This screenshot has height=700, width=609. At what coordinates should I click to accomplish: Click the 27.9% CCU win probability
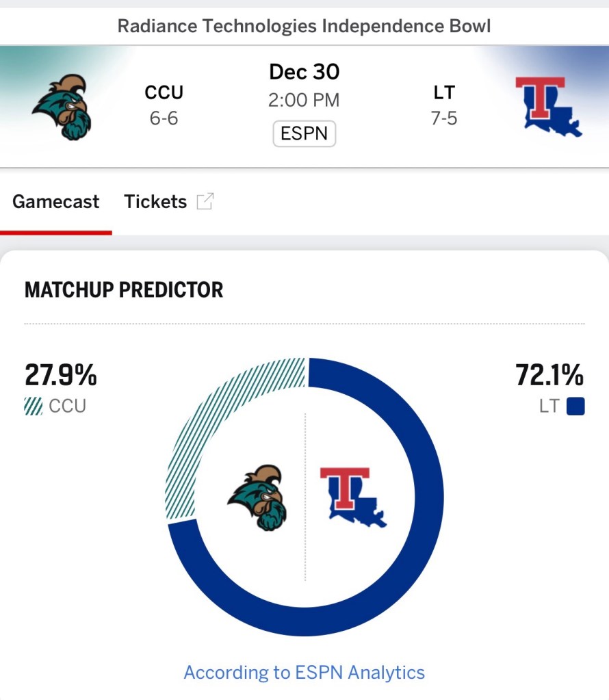coord(61,376)
